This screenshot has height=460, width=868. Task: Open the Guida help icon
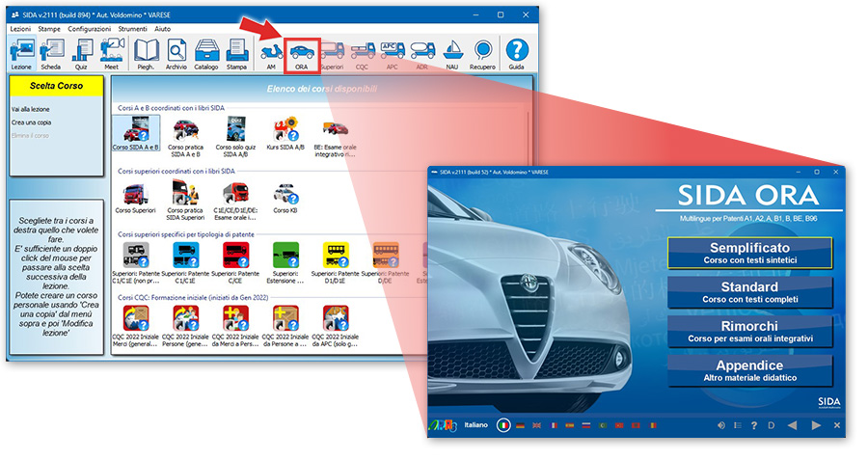coord(517,54)
